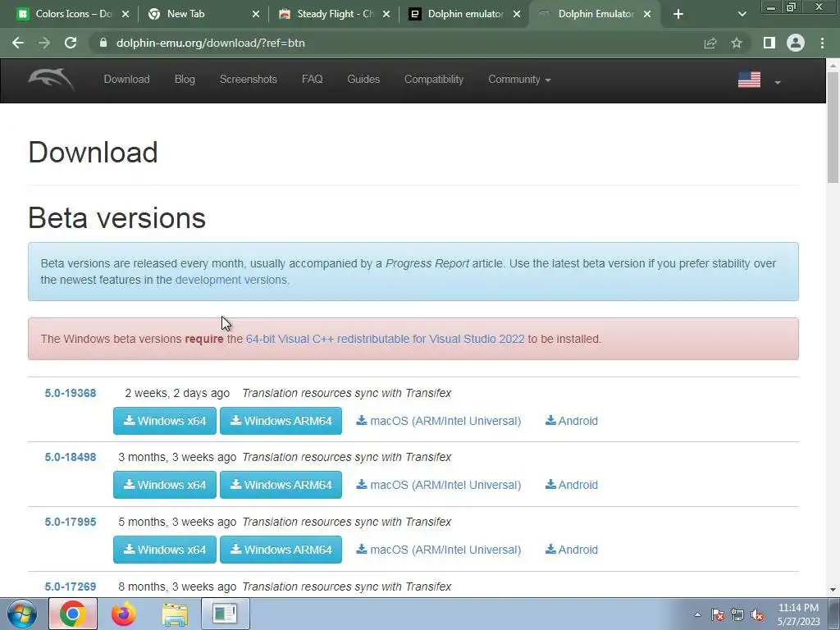The width and height of the screenshot is (840, 630).
Task: Click the share page icon in address bar
Action: click(x=710, y=43)
